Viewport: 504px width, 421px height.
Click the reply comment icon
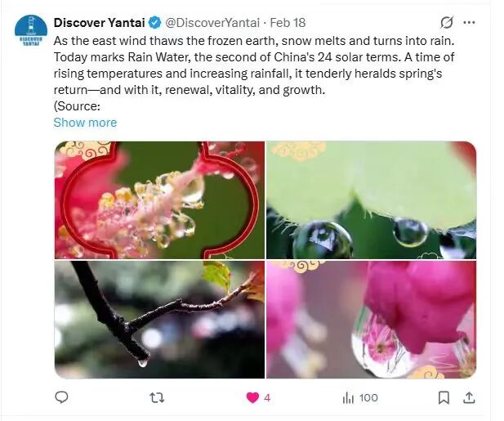[61, 397]
